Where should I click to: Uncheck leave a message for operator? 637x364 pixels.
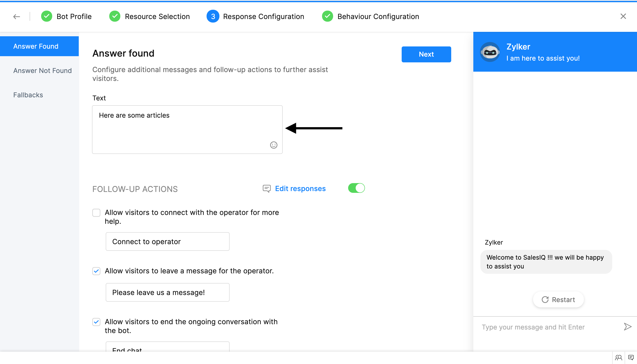(96, 271)
